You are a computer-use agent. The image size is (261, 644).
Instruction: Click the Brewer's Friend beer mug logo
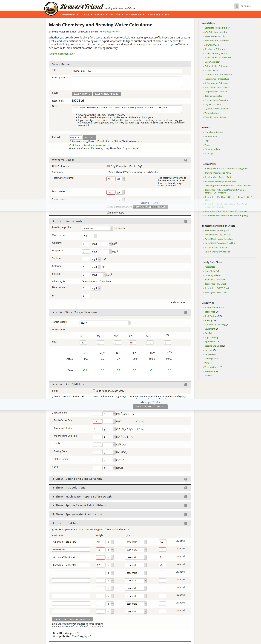coord(51,9)
